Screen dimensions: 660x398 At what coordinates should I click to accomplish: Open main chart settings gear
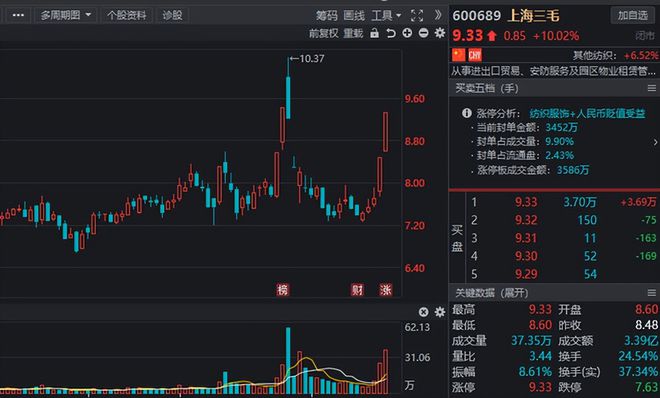tap(440, 33)
